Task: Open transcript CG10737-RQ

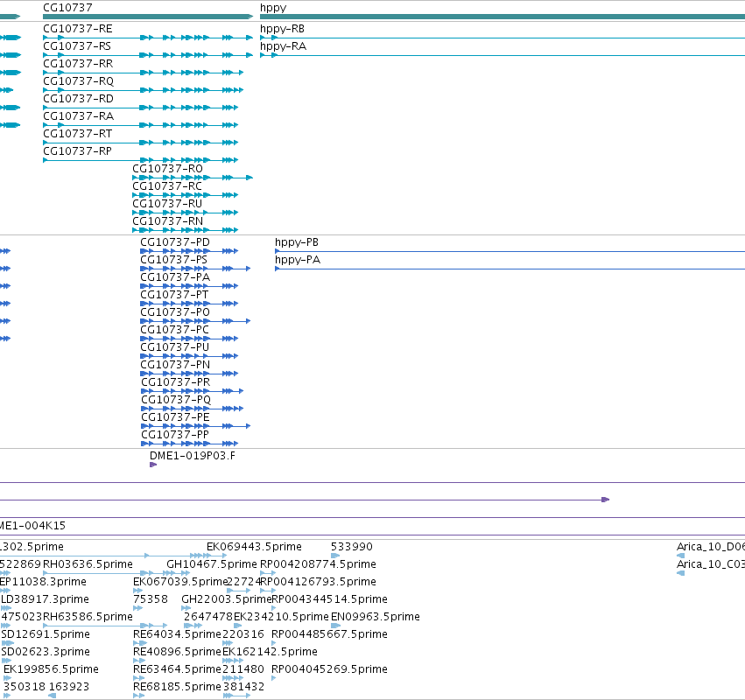Action: tap(79, 81)
